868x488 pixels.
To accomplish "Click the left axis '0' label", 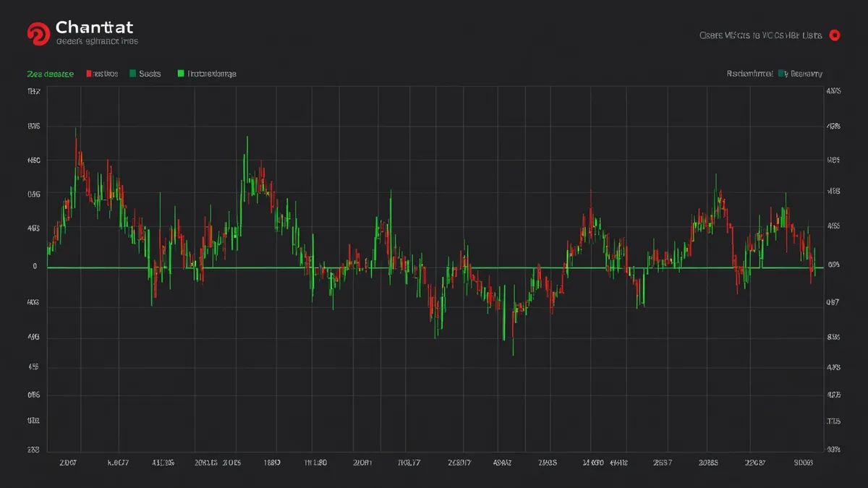I will (x=34, y=266).
